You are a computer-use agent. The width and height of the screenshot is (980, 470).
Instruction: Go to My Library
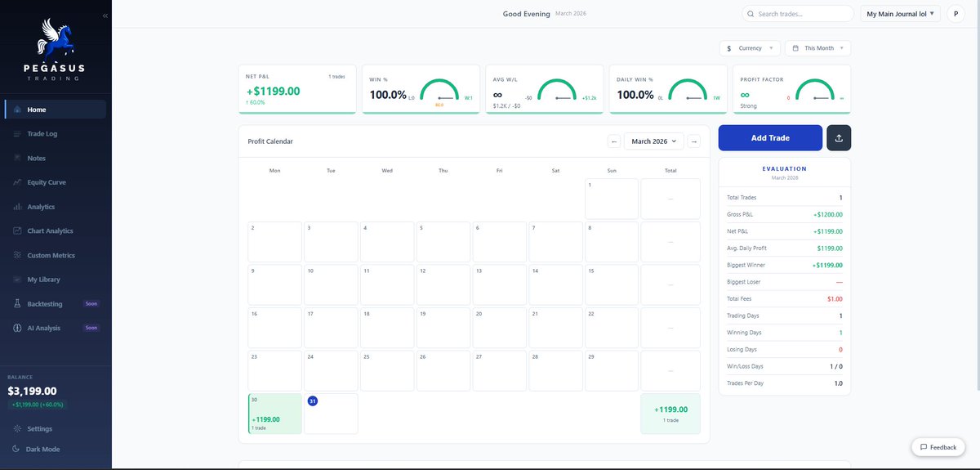tap(56, 280)
